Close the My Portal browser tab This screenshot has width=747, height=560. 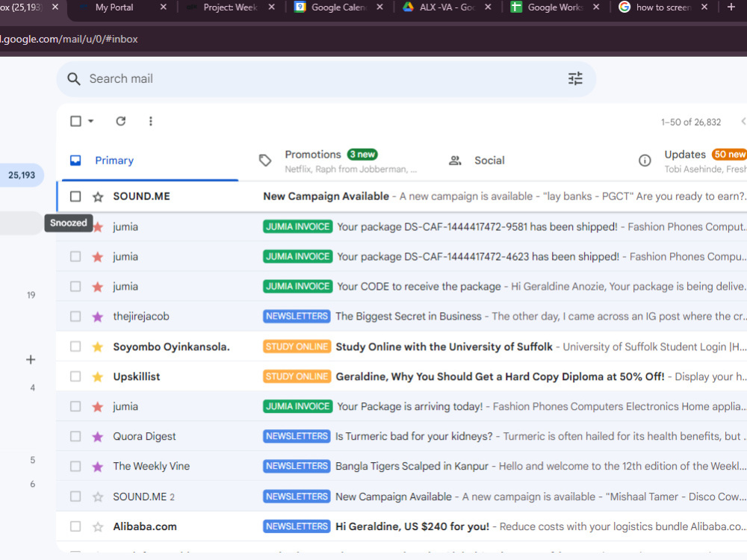[164, 7]
